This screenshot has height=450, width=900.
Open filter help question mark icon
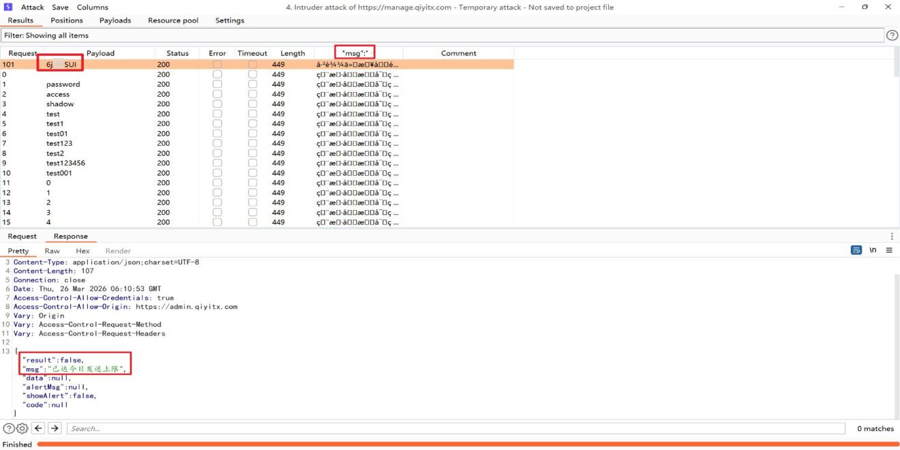(x=891, y=36)
